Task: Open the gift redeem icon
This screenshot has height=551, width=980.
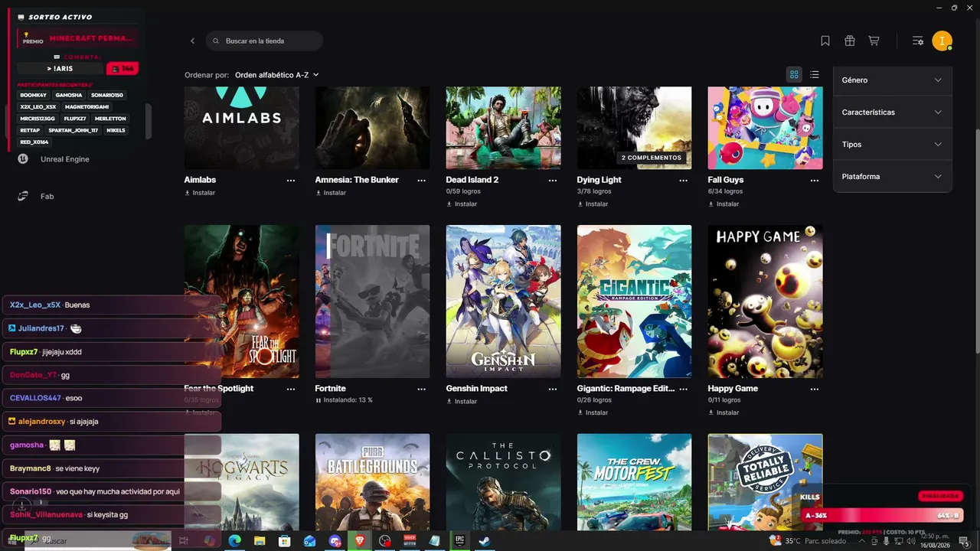Action: 849,41
